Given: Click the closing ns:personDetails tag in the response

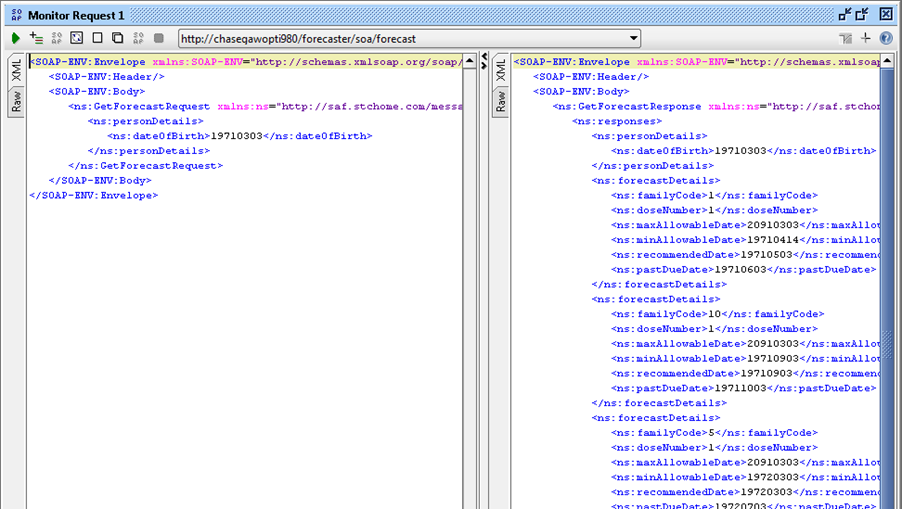Looking at the screenshot, I should pyautogui.click(x=652, y=166).
